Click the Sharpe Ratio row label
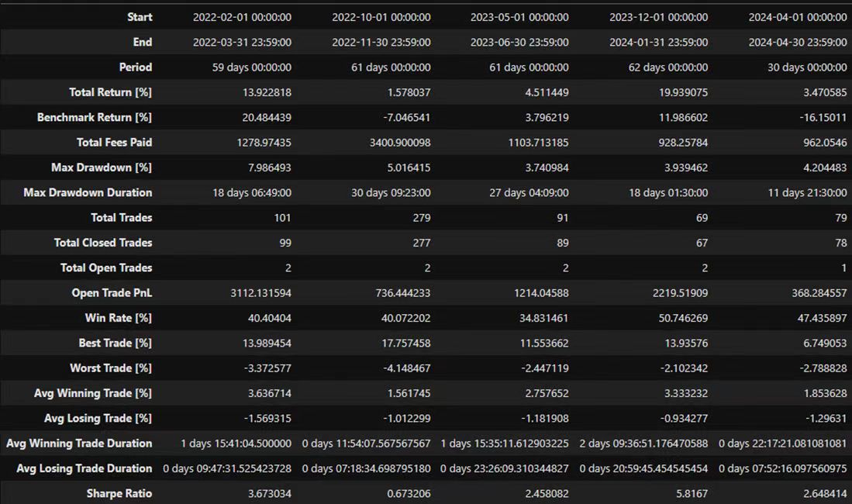Screen dimensions: 852x504 119,493
